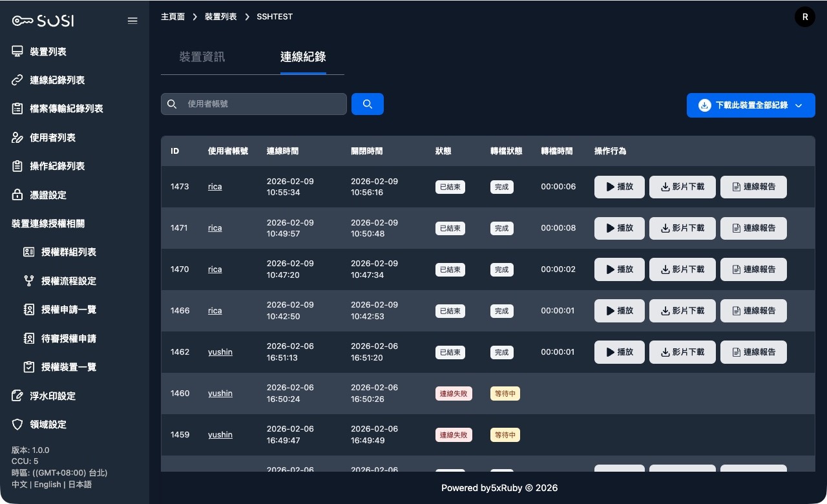Screen dimensions: 827x504
Task: Click the 領域設定 shield icon
Action: tap(17, 425)
